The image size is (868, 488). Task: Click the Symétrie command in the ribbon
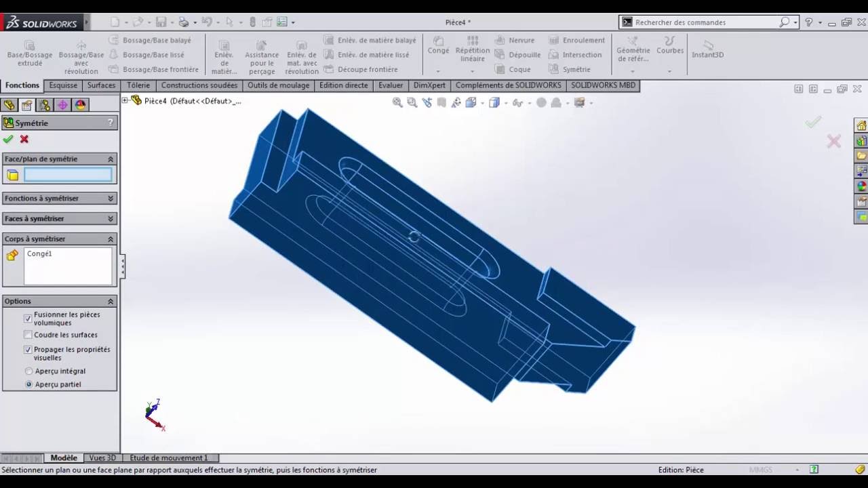tap(569, 69)
